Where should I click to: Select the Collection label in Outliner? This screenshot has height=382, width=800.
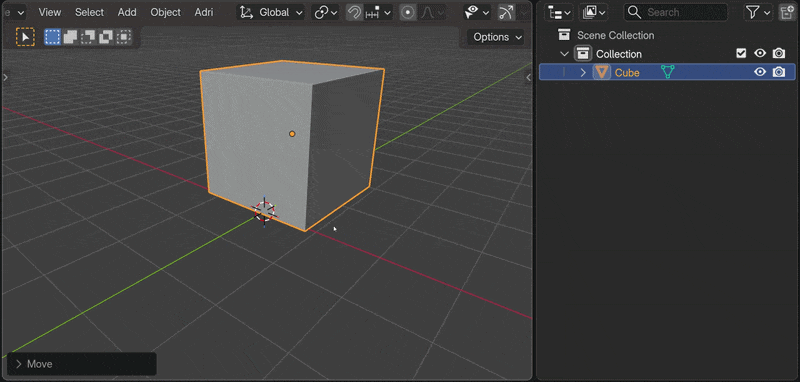click(619, 54)
